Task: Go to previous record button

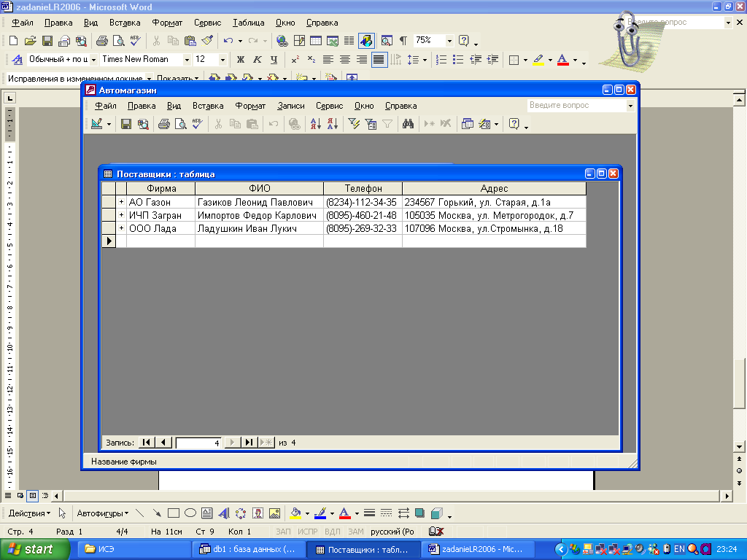Action: [x=163, y=443]
